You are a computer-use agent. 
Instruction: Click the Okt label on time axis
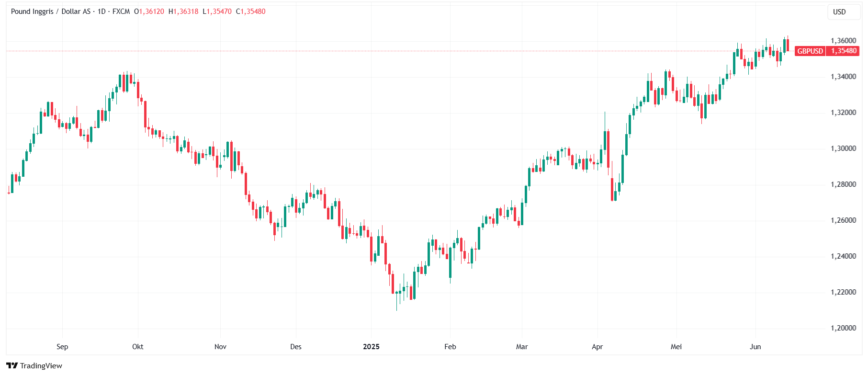[138, 347]
